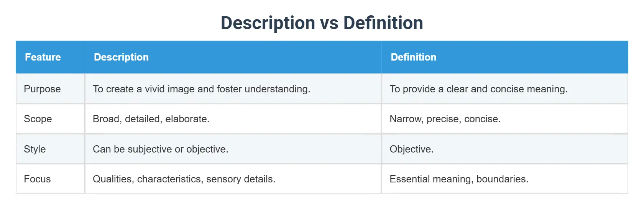644x210 pixels.
Task: Click the word "elaborate" in the Scope row
Action: click(x=187, y=119)
